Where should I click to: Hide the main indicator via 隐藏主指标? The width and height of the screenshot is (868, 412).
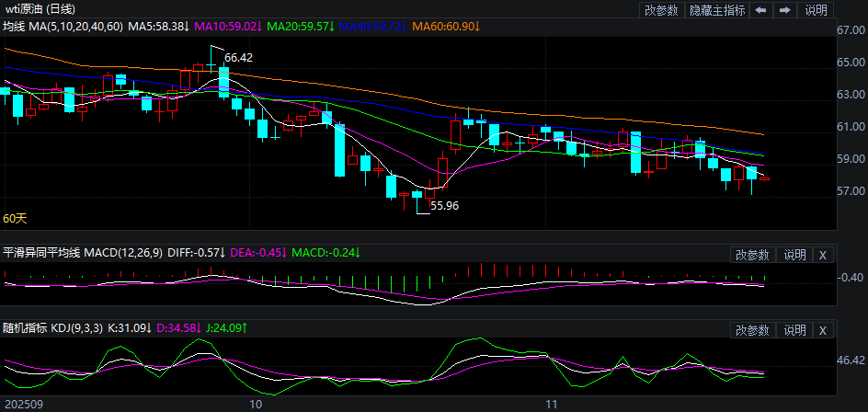pos(717,11)
